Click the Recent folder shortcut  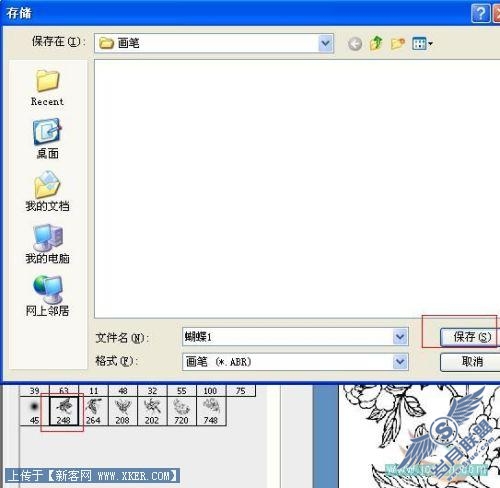click(47, 88)
